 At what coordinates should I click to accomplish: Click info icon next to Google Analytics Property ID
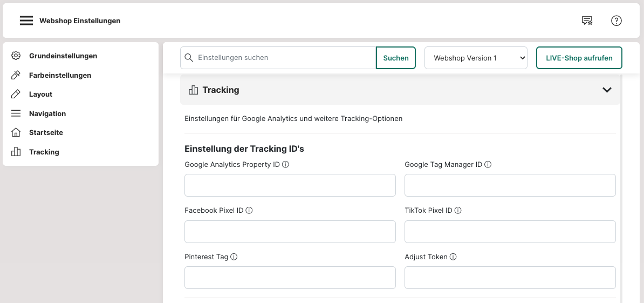(x=285, y=165)
